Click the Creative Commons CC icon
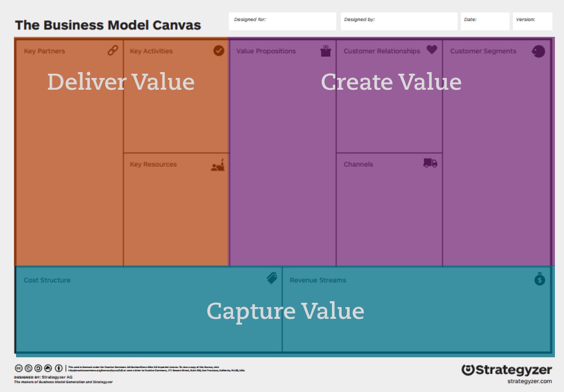This screenshot has width=564, height=392. pos(18,369)
